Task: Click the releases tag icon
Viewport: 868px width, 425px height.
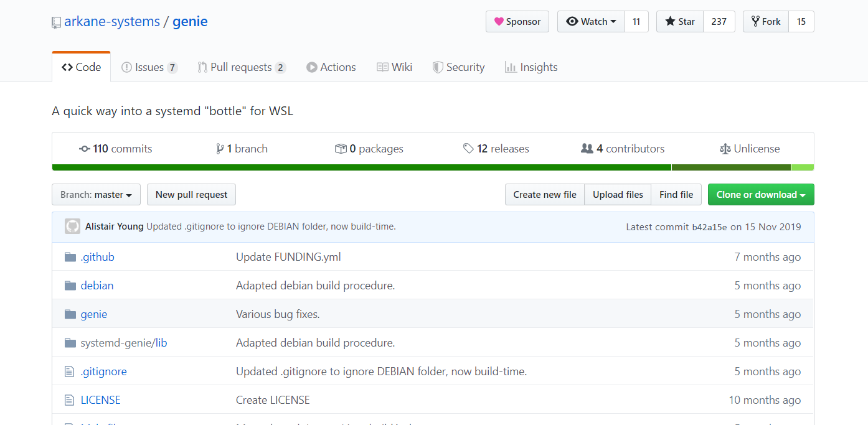Action: point(468,149)
